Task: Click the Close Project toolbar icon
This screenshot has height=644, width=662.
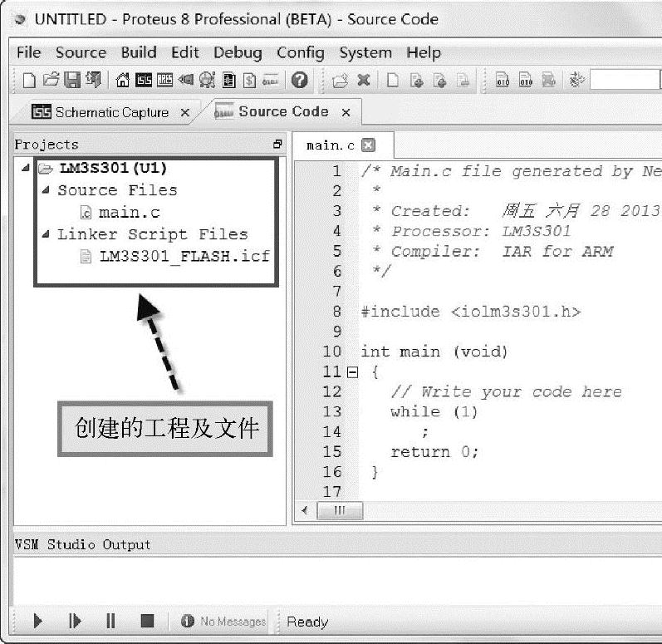Action: click(x=93, y=80)
